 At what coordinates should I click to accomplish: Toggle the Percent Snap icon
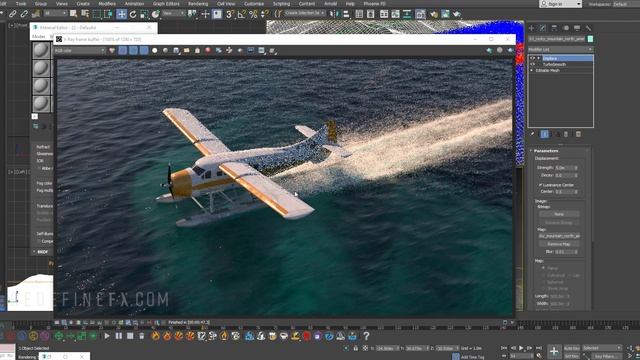click(x=253, y=14)
